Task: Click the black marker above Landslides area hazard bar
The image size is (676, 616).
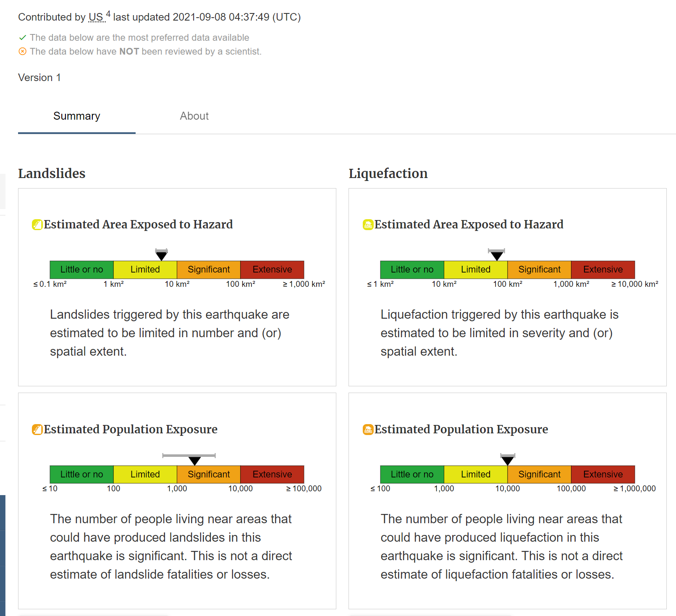Action: pos(161,255)
